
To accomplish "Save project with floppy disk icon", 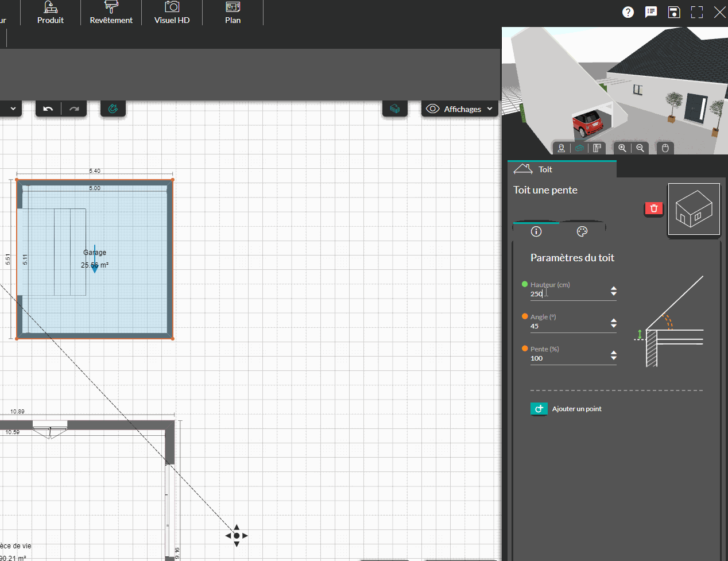I will click(674, 12).
